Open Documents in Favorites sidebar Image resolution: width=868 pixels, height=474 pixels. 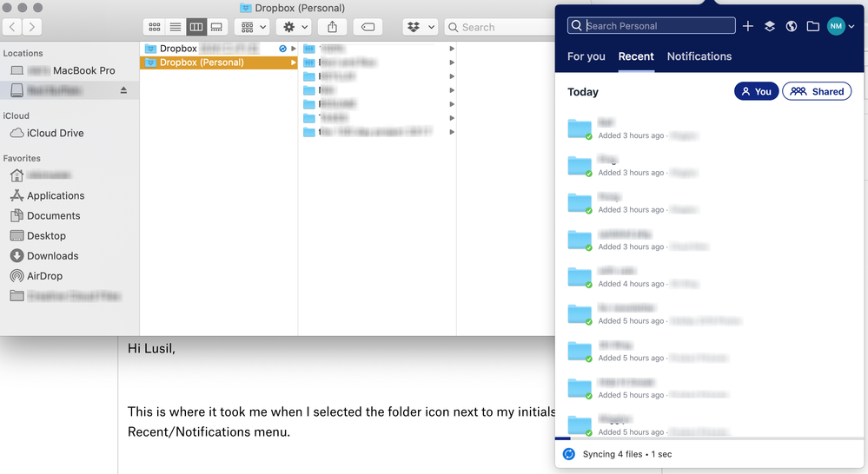click(70, 215)
